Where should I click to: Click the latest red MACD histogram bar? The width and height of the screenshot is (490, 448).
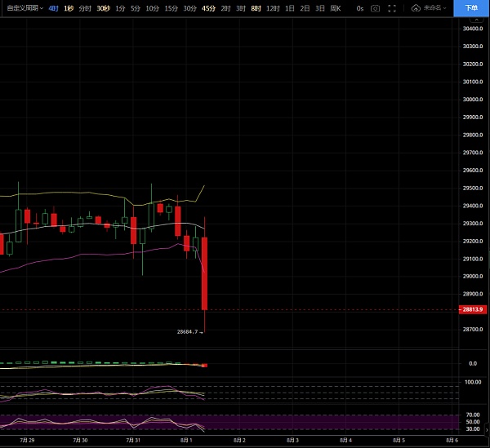coord(204,366)
